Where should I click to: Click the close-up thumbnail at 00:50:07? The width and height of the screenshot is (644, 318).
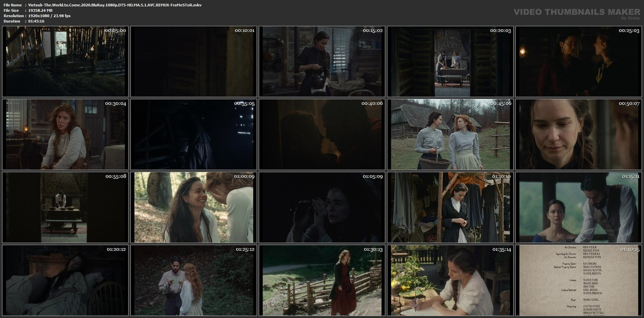tap(579, 134)
